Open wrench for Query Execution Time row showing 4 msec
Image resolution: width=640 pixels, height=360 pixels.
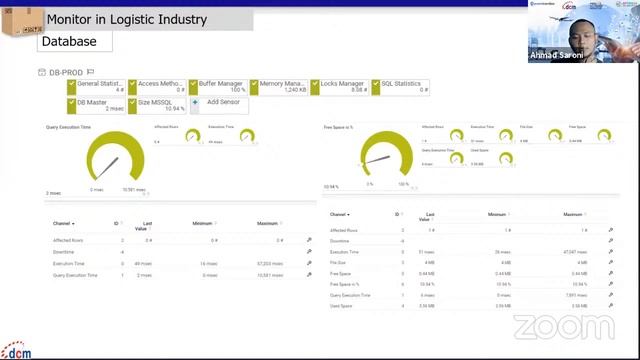point(611,295)
